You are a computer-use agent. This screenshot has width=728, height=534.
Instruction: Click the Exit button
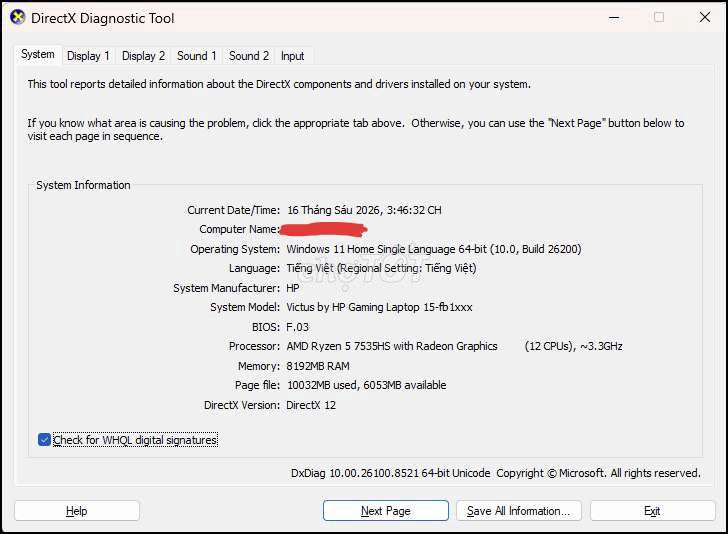[652, 511]
